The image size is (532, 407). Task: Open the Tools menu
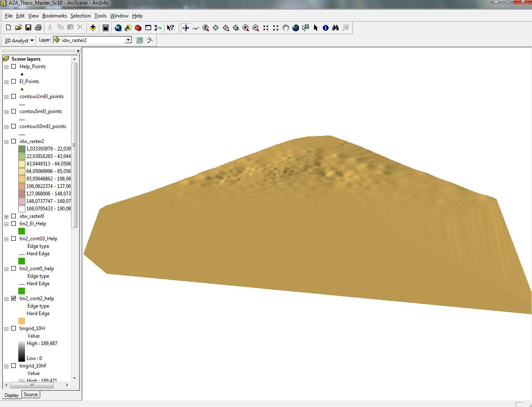tap(100, 16)
